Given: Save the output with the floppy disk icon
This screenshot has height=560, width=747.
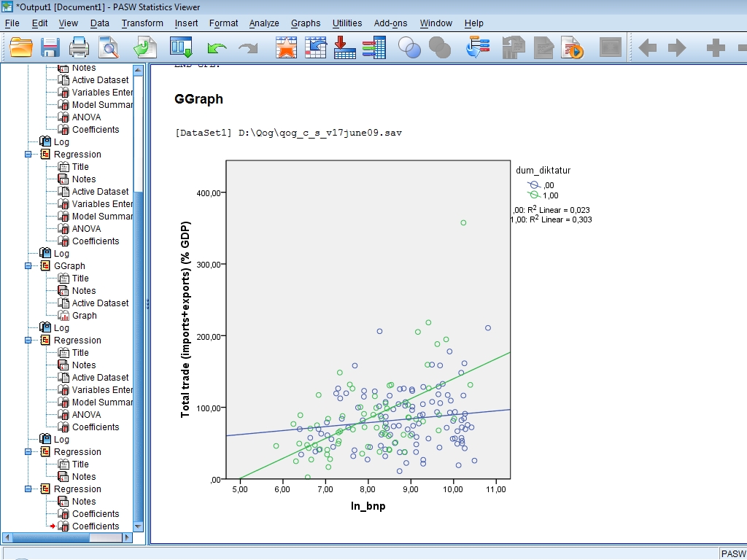Looking at the screenshot, I should pyautogui.click(x=50, y=48).
